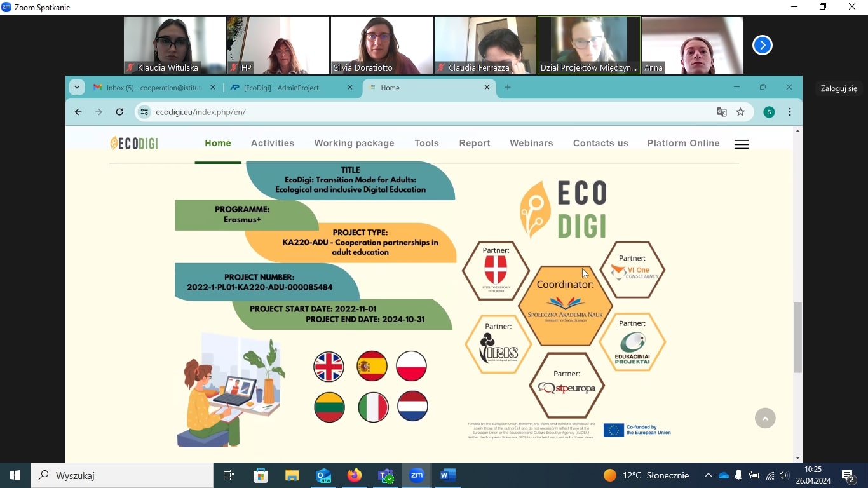Open Platform Online link
The image size is (868, 488).
click(x=684, y=143)
